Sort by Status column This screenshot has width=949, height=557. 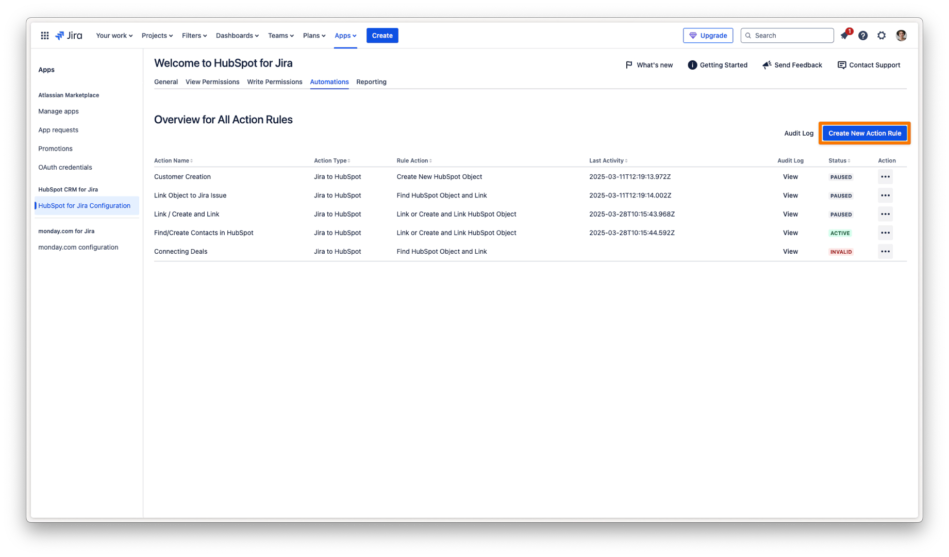pos(839,161)
